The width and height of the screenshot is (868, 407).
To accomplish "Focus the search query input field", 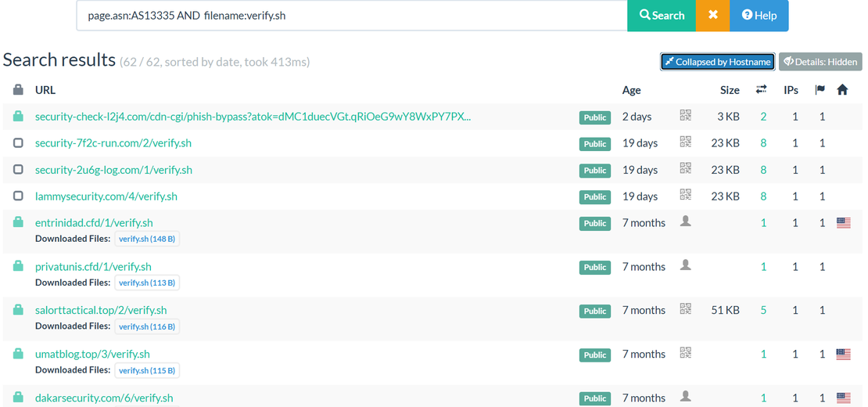I will [x=352, y=16].
